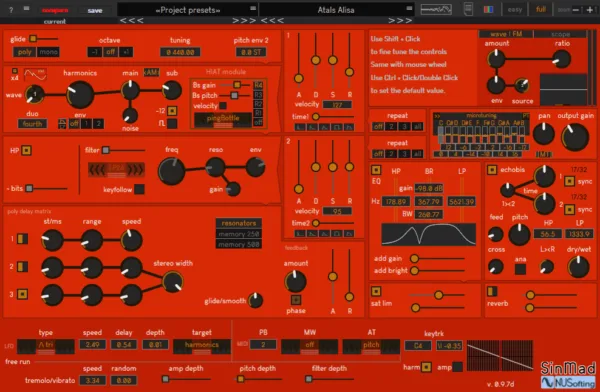Toggle the sat lim switch

(376, 291)
